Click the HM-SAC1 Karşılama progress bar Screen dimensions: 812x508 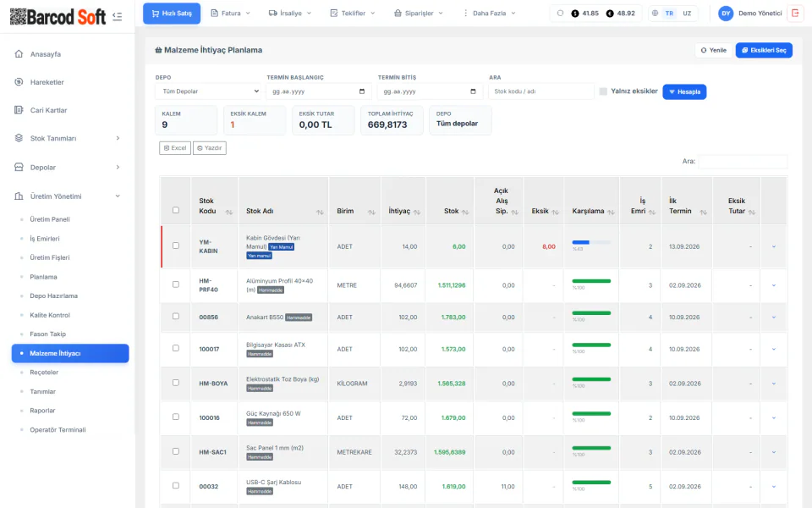[591, 448]
